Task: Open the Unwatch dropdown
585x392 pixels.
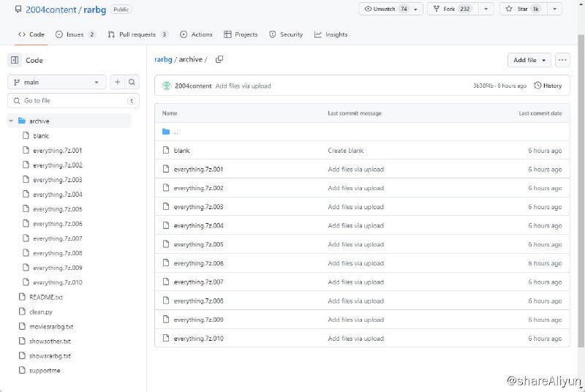Action: (390, 9)
